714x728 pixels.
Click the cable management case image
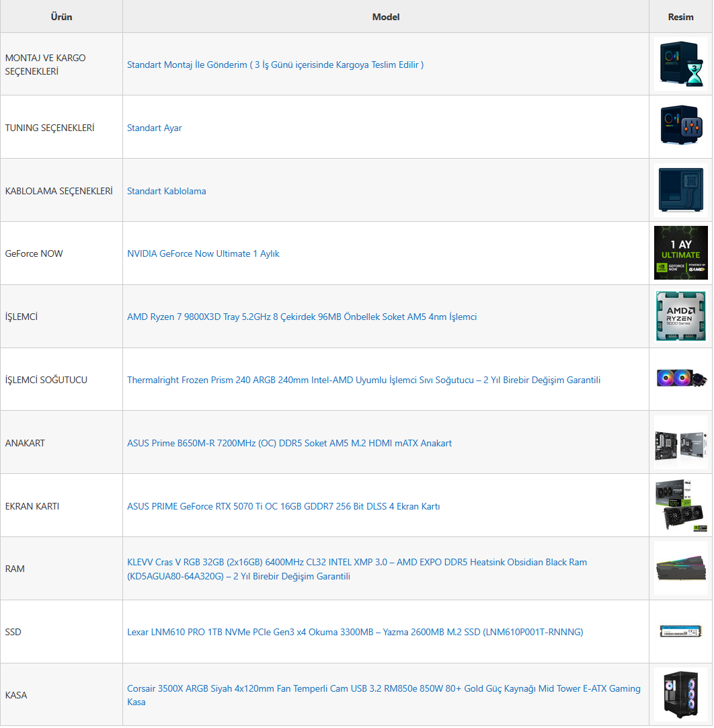click(680, 190)
